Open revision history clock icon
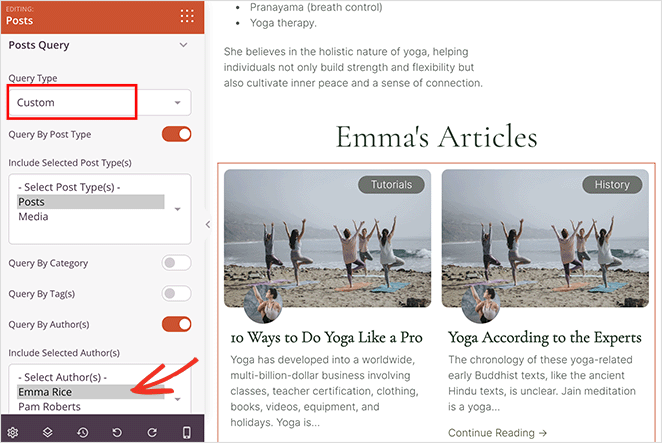Viewport: 662px width, 443px height. tap(82, 432)
